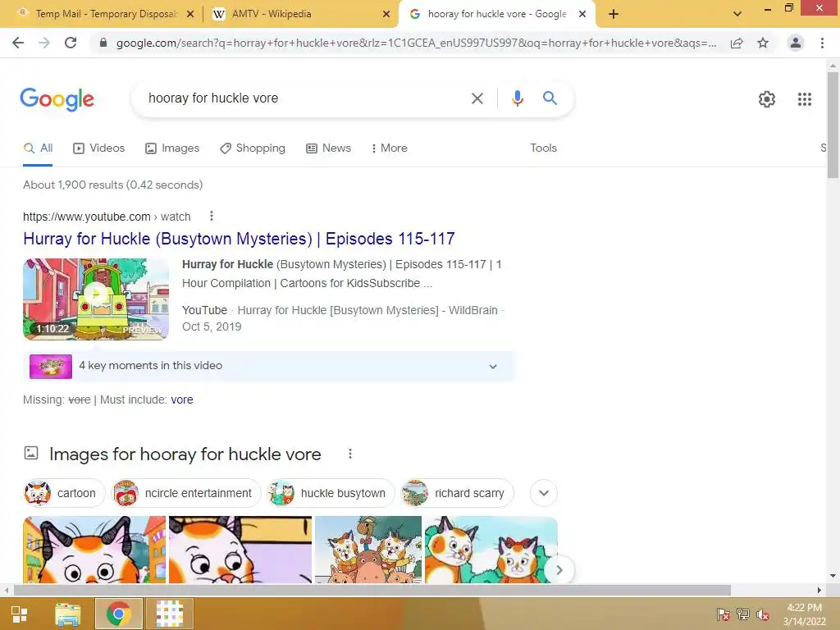Click the scroll down arrow

point(833,577)
